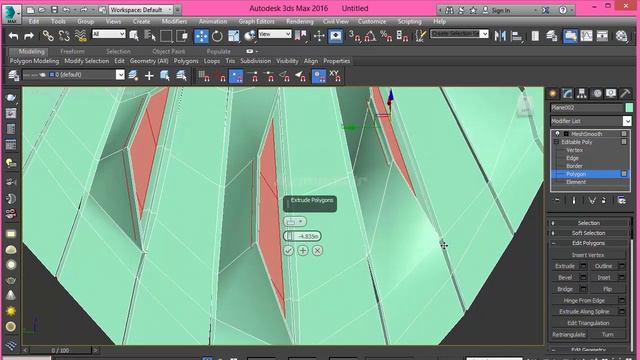Click object color swatch beside name

pyautogui.click(x=629, y=108)
